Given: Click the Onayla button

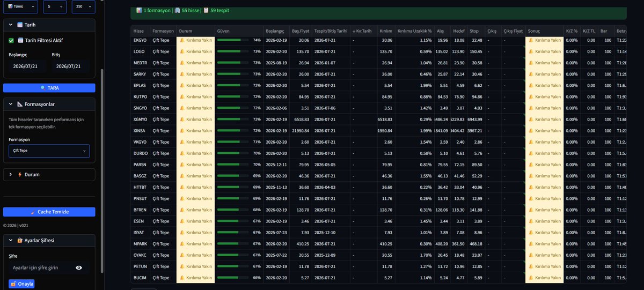Looking at the screenshot, I should (x=21, y=284).
